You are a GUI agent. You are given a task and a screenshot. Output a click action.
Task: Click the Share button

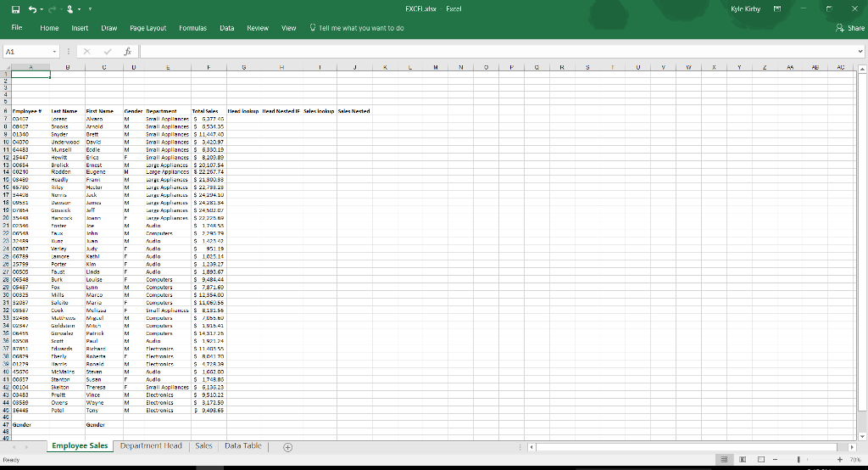(x=850, y=28)
